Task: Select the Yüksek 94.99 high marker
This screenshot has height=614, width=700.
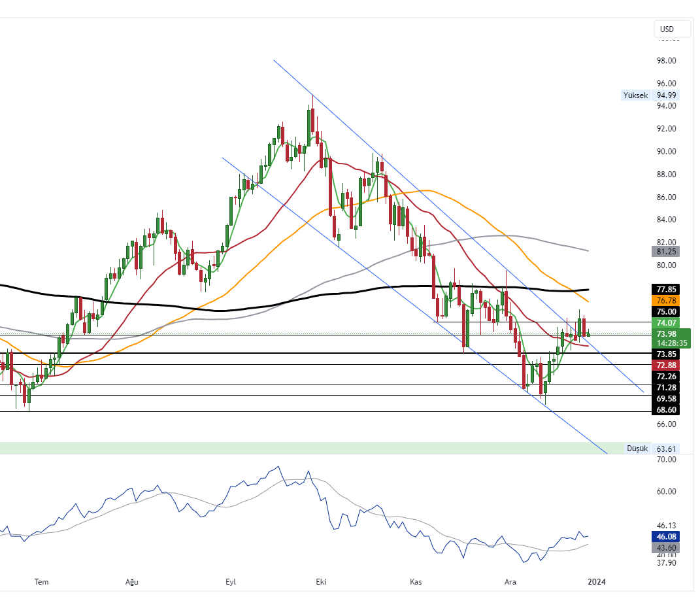Action: click(x=650, y=95)
